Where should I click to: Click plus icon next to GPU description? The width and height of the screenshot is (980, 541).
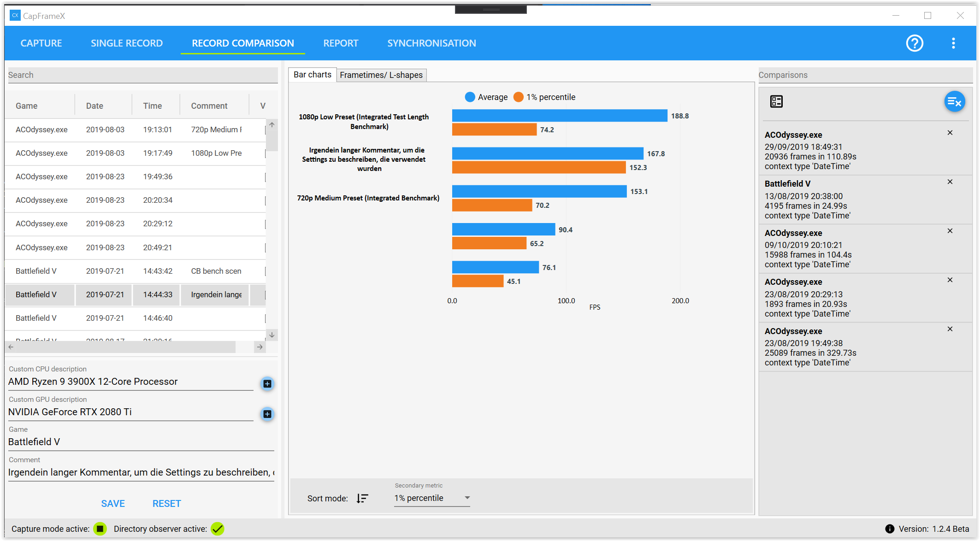click(267, 414)
